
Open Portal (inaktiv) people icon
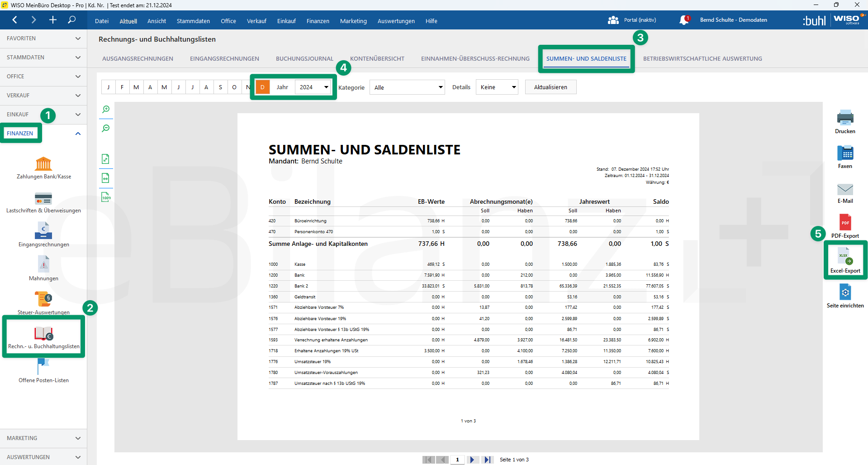click(x=613, y=20)
